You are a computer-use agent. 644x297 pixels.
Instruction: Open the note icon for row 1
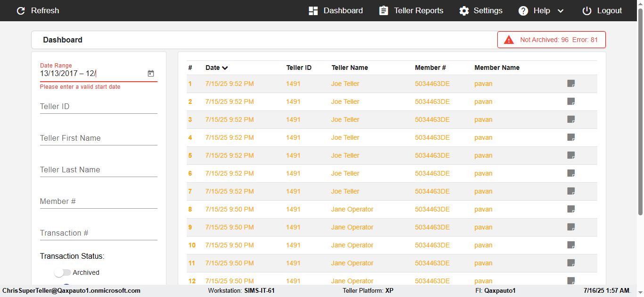pyautogui.click(x=571, y=84)
